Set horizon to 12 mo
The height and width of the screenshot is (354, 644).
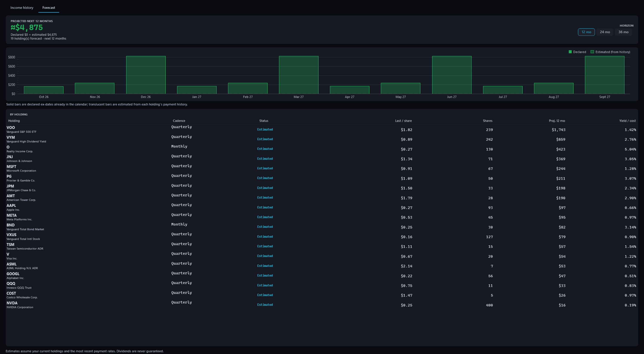tap(586, 32)
